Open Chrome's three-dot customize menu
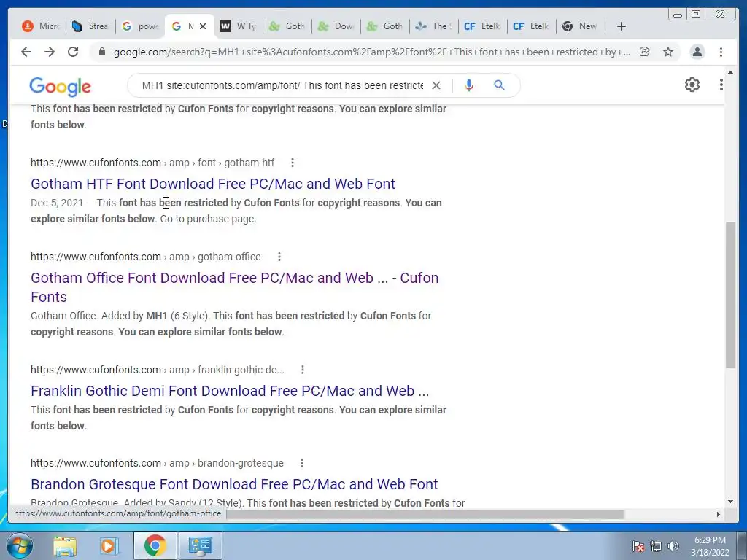 (721, 52)
